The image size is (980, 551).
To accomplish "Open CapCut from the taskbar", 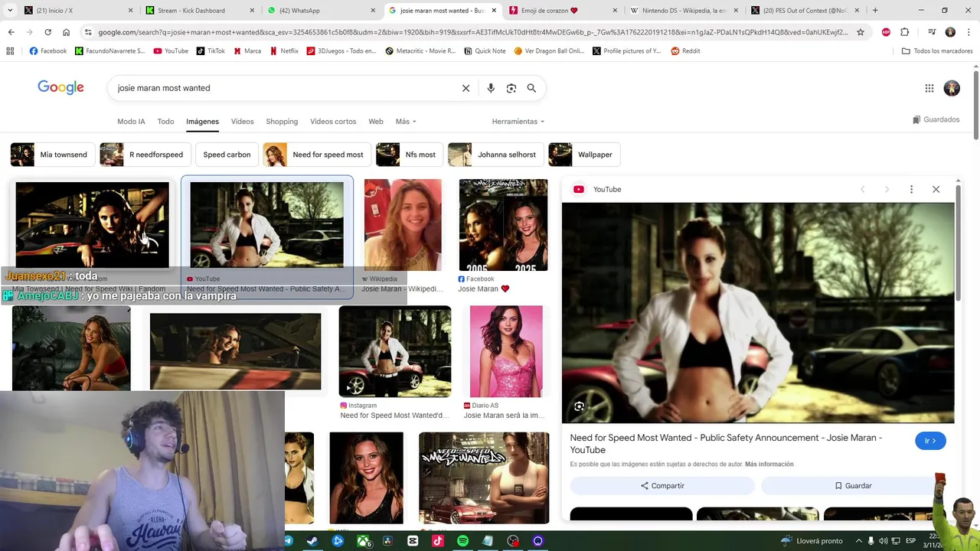I will coord(413,541).
